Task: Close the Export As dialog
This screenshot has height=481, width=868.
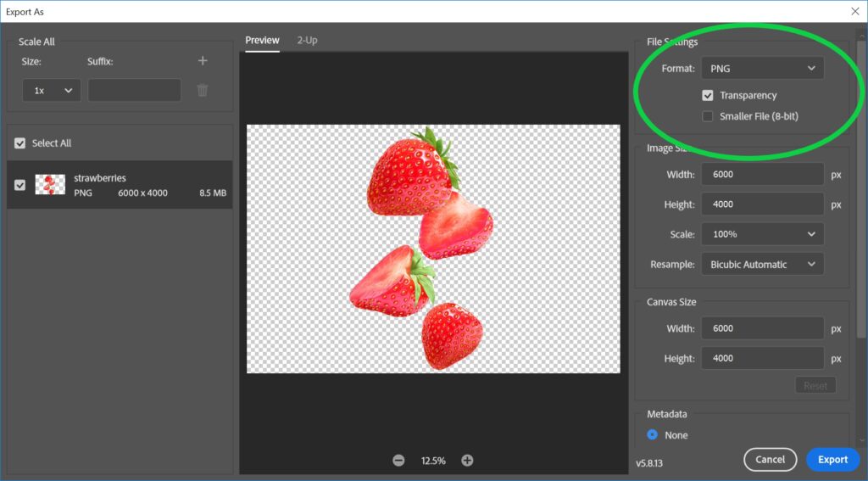Action: (x=854, y=11)
